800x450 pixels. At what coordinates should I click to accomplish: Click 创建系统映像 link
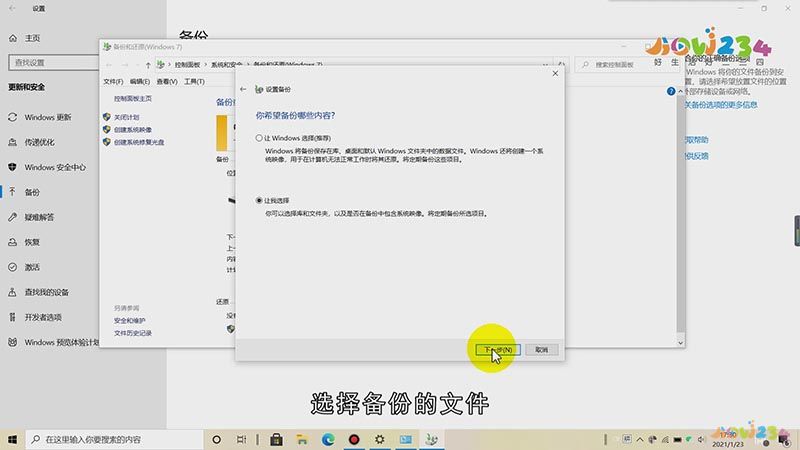click(133, 130)
